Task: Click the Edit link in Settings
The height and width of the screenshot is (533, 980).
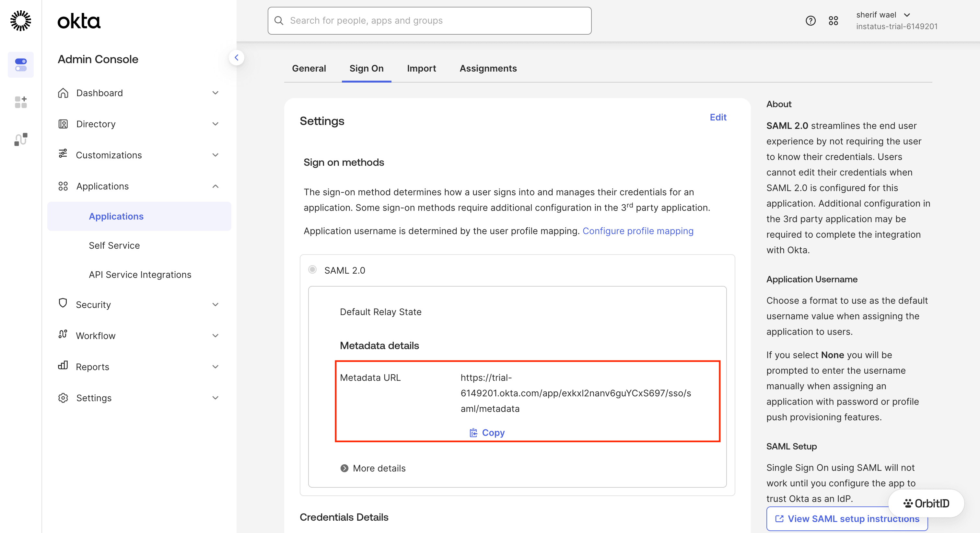Action: [718, 117]
